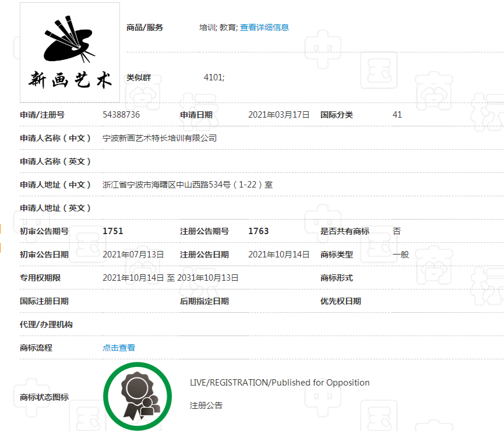This screenshot has height=431, width=504.
Task: Click the LIVE/REGISTRATION/Published for Opposition status text
Action: [280, 383]
